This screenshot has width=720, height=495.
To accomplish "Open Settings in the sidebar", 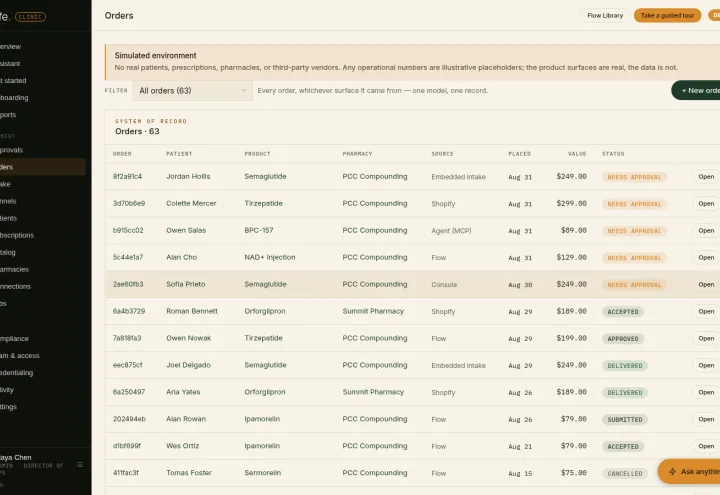I will click(42, 406).
